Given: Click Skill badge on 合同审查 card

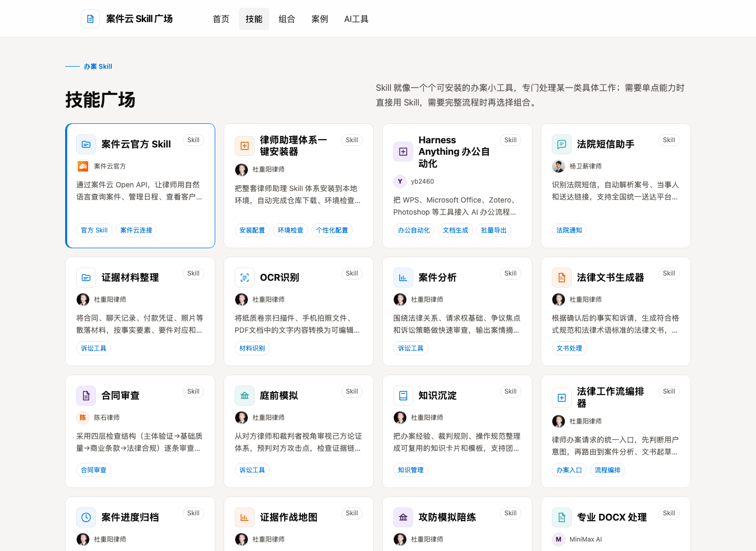Looking at the screenshot, I should [194, 391].
